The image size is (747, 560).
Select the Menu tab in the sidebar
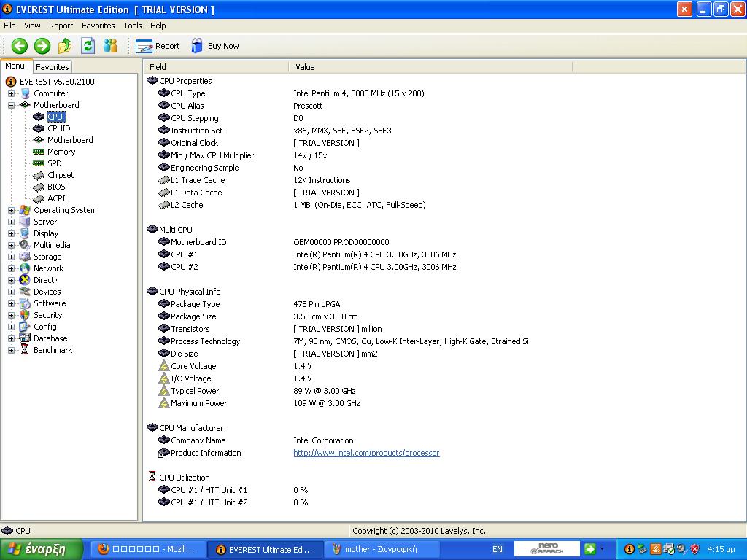15,66
